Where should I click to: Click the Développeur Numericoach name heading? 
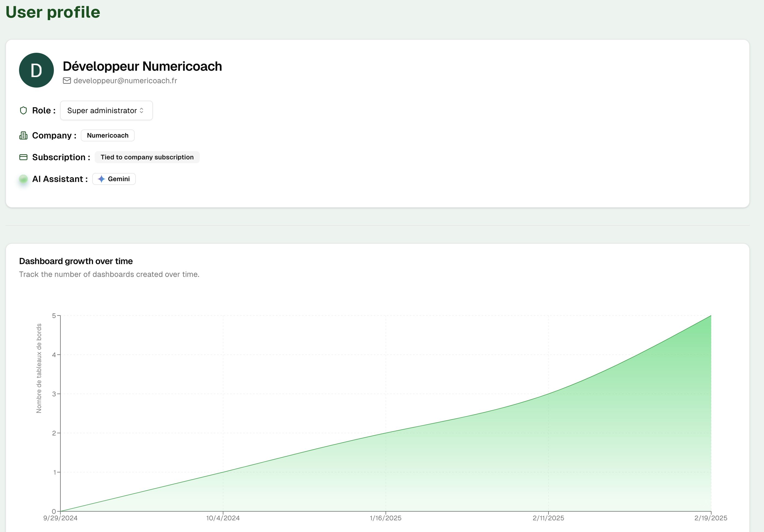coord(142,66)
